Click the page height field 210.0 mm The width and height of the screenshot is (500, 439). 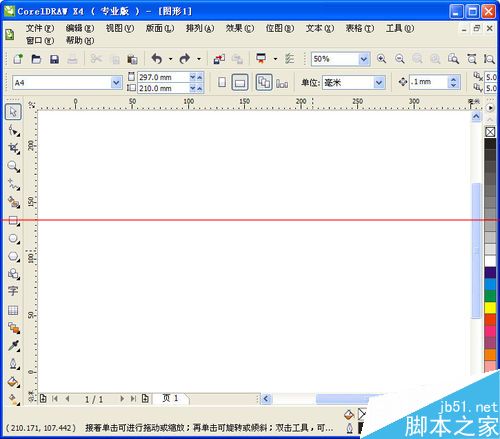[x=163, y=88]
